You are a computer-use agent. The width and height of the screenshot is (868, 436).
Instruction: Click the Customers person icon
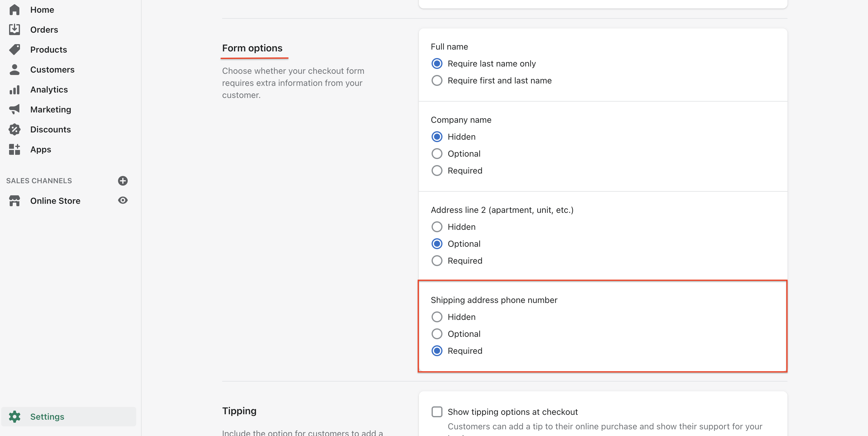[x=15, y=70]
